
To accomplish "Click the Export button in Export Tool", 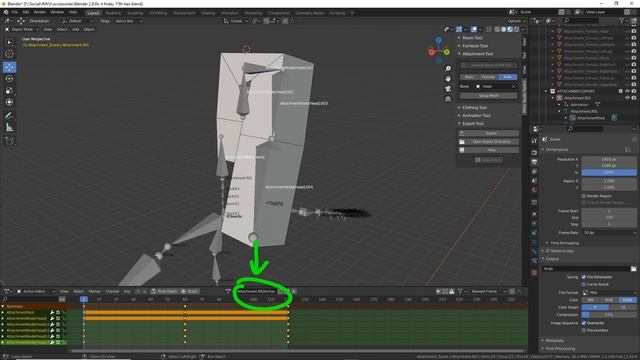I will pos(489,133).
